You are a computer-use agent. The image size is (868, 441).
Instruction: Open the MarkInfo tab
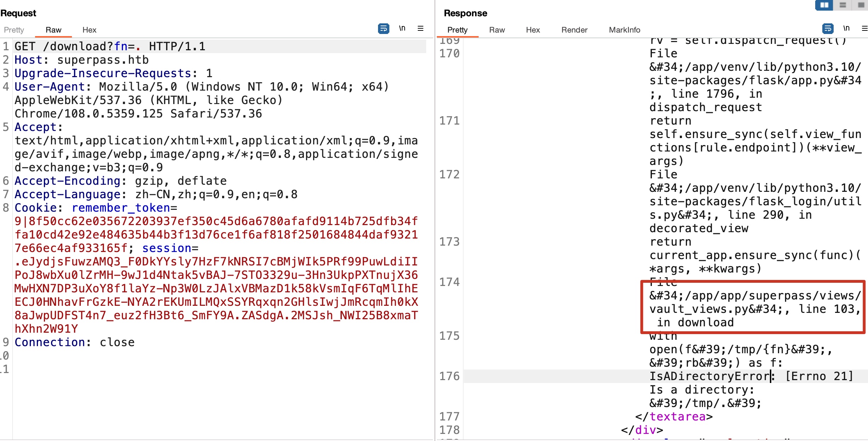[624, 30]
